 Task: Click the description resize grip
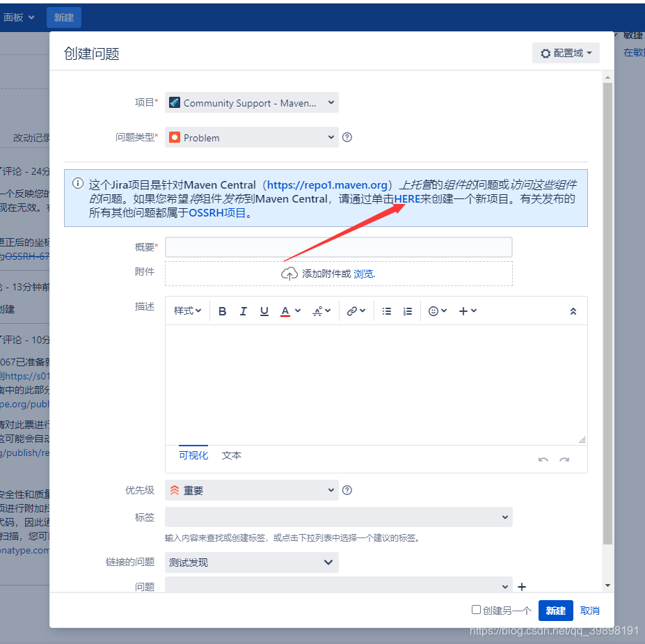[582, 439]
